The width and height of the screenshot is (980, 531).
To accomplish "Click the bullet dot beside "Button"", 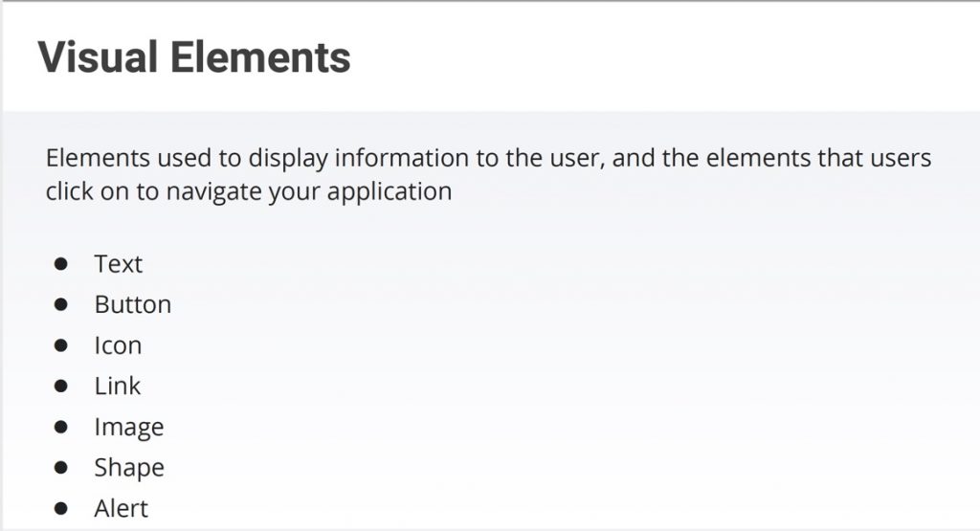I will (x=60, y=305).
